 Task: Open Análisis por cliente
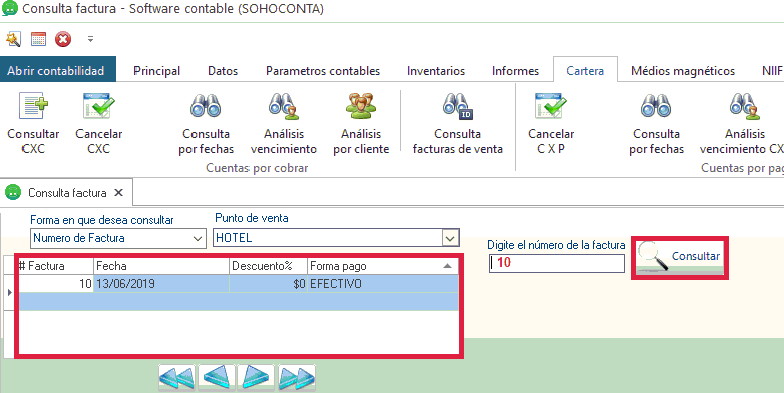coord(361,124)
